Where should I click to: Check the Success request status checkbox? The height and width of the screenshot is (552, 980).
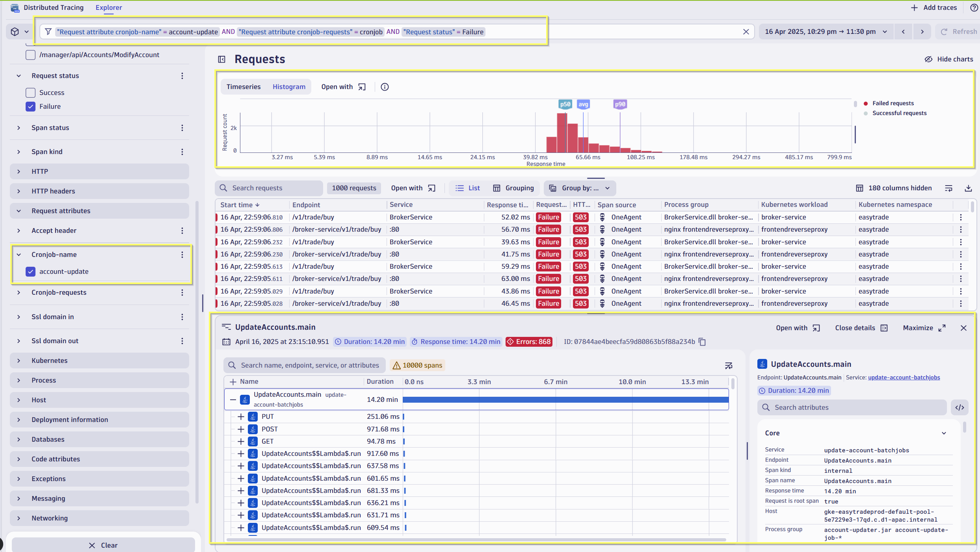[x=31, y=93]
